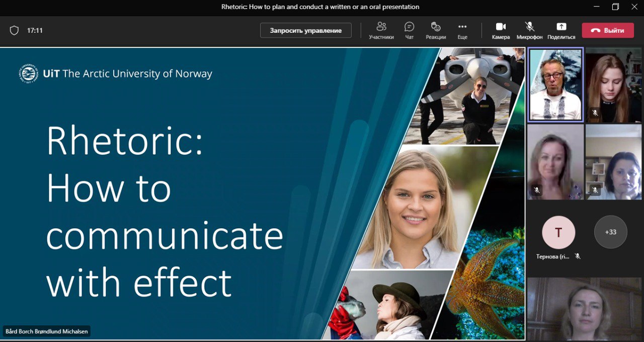Click Запросить управление request control button

(x=305, y=30)
